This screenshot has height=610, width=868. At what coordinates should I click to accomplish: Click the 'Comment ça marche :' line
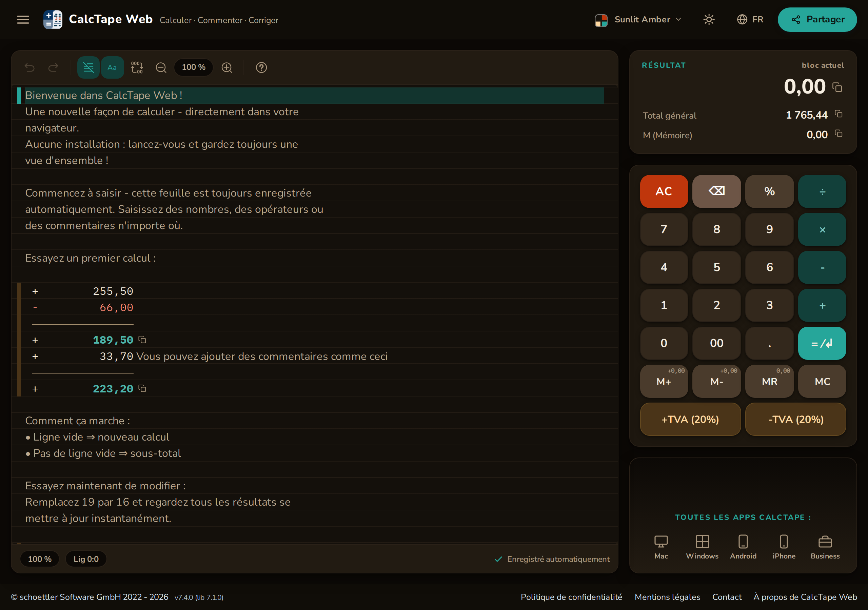coord(78,421)
